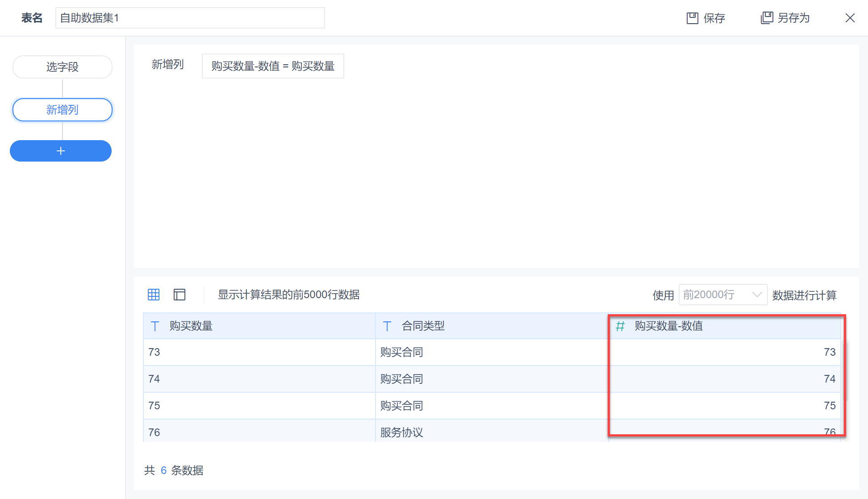Click the 另存为 save-as icon
This screenshot has width=868, height=499.
[x=767, y=18]
